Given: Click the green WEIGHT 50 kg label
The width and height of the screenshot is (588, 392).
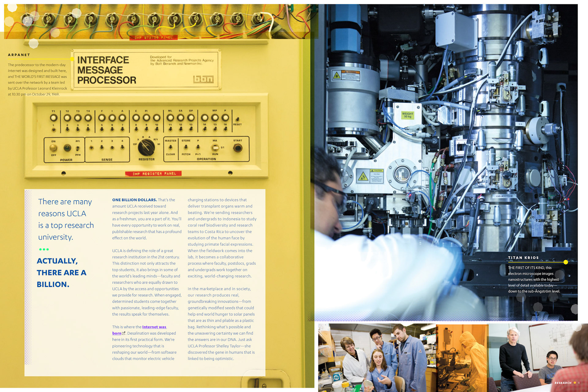Looking at the screenshot, I should 407,115.
